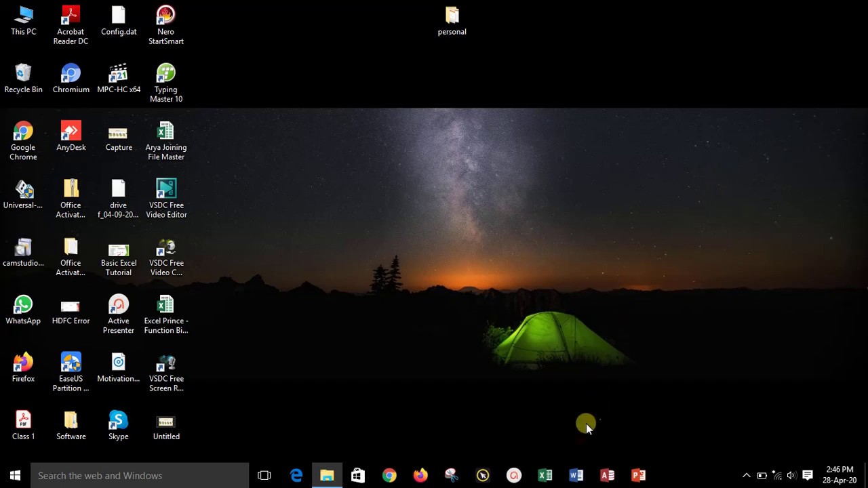Check battery status in tray
The height and width of the screenshot is (488, 868).
pos(762,475)
